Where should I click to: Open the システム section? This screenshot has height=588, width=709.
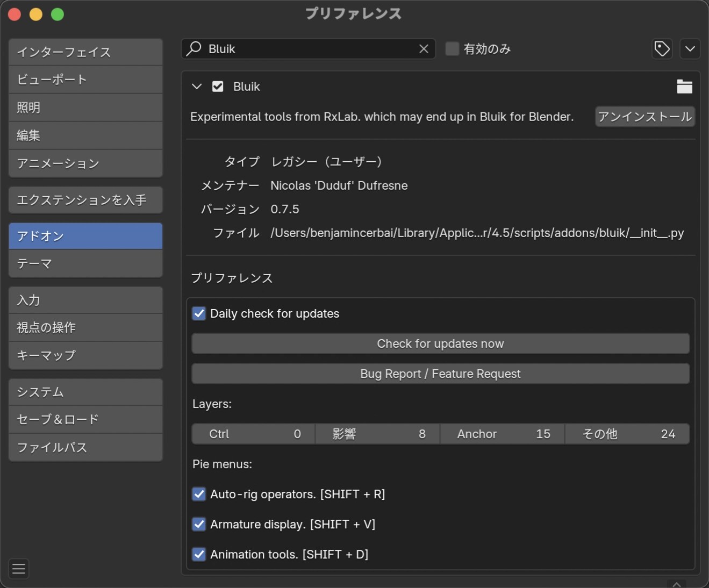pos(85,392)
